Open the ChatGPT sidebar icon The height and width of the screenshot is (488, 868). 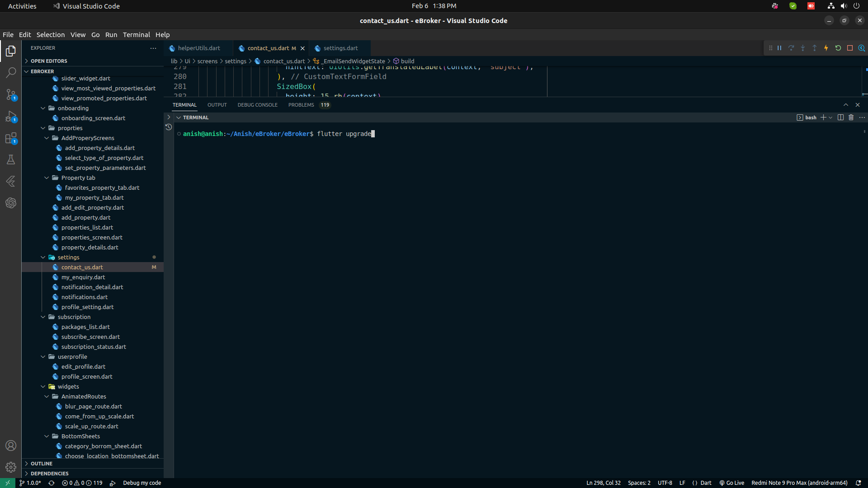point(11,203)
